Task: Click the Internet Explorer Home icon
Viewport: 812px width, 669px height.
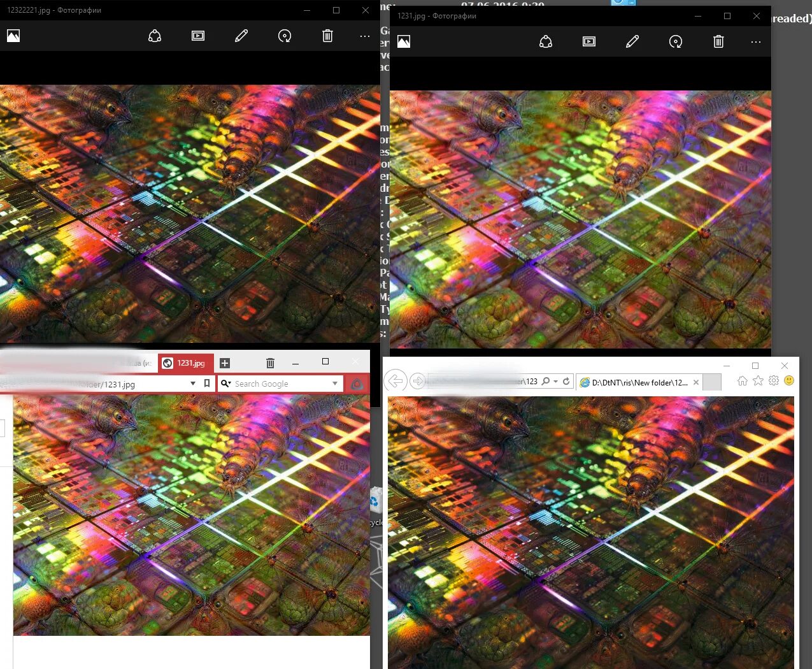Action: click(742, 381)
